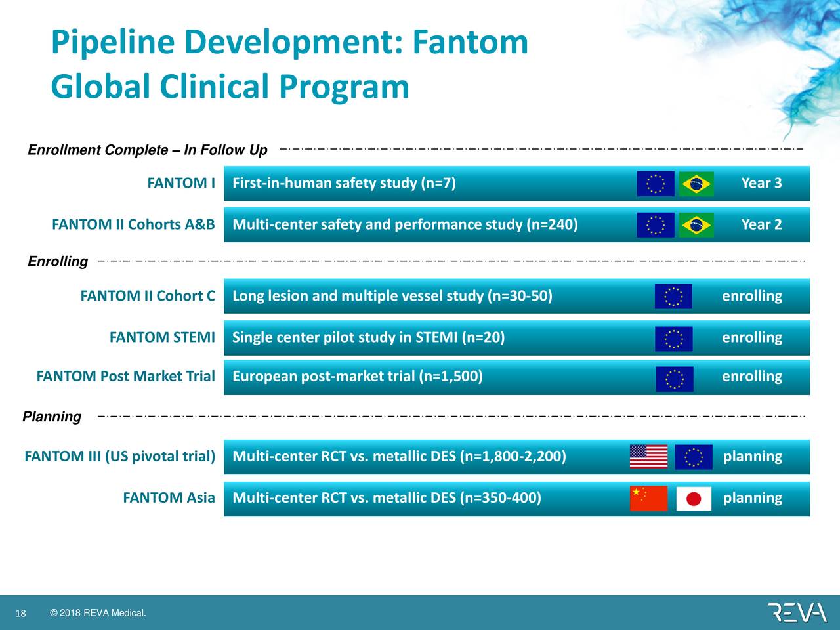Image resolution: width=840 pixels, height=630 pixels.
Task: Click the Brazil flag in FANTOM I row
Action: tap(696, 184)
